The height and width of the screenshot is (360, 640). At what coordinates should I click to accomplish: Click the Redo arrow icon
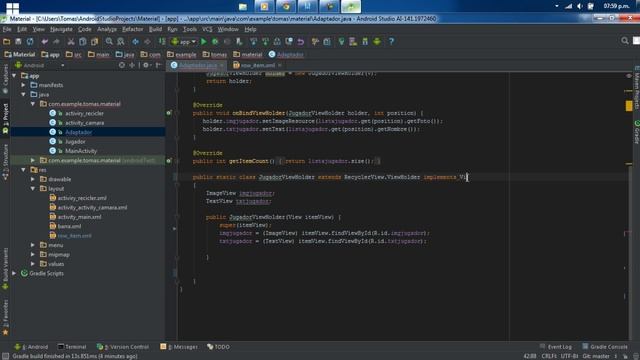pyautogui.click(x=56, y=42)
